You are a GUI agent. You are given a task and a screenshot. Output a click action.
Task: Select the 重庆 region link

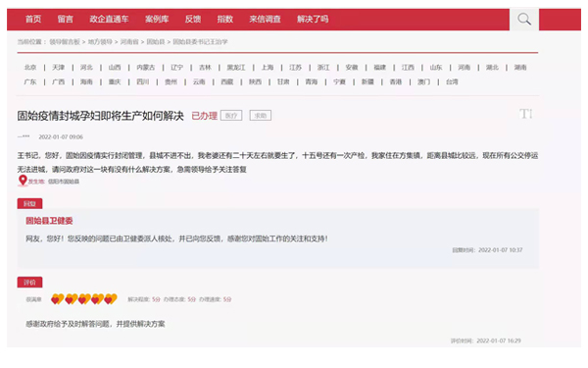[115, 81]
